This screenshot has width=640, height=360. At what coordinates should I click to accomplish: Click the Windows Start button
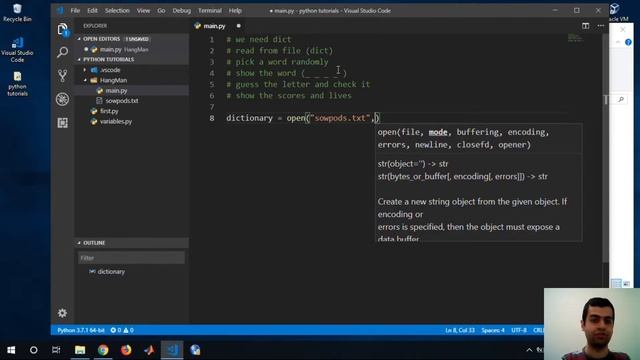click(11, 350)
